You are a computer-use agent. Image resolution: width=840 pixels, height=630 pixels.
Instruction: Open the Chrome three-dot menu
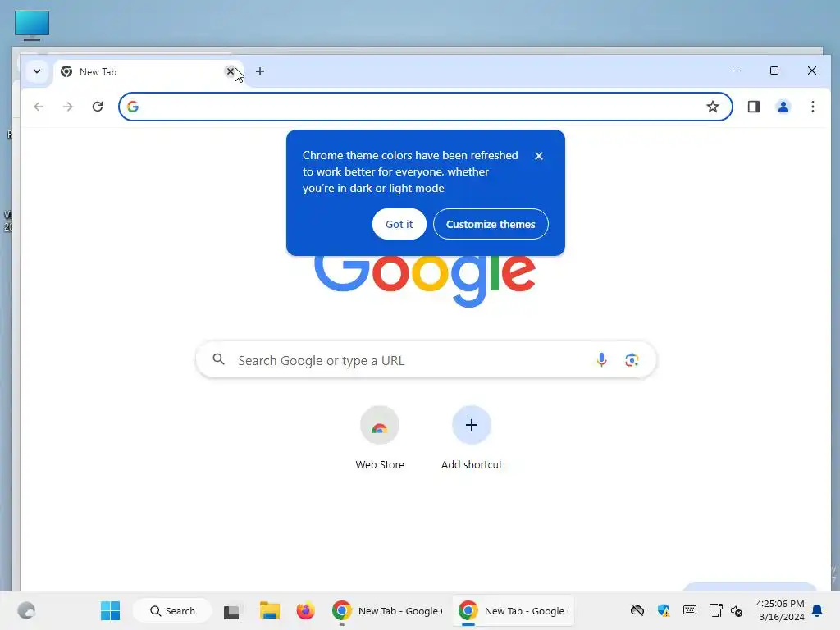coord(813,107)
